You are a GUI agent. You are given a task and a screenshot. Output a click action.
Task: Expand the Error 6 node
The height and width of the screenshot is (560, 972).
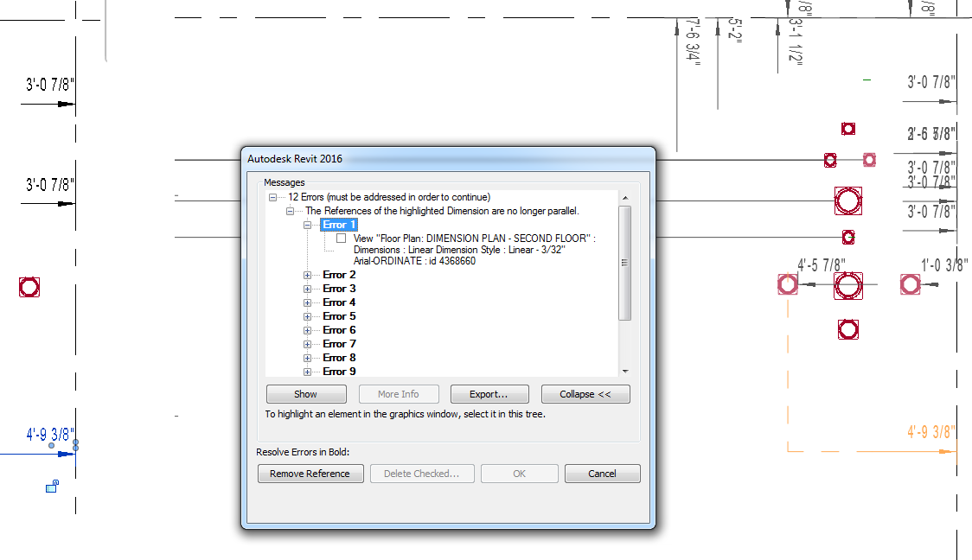coord(307,330)
